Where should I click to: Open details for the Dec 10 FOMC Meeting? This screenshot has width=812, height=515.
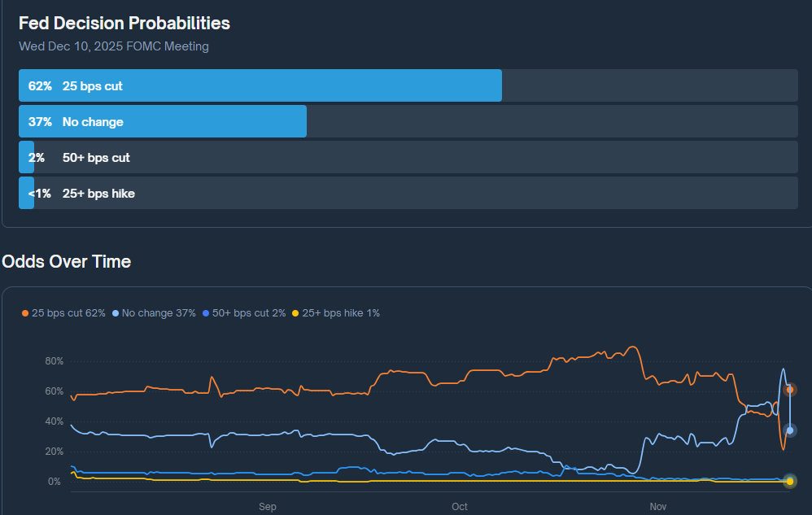[x=115, y=46]
